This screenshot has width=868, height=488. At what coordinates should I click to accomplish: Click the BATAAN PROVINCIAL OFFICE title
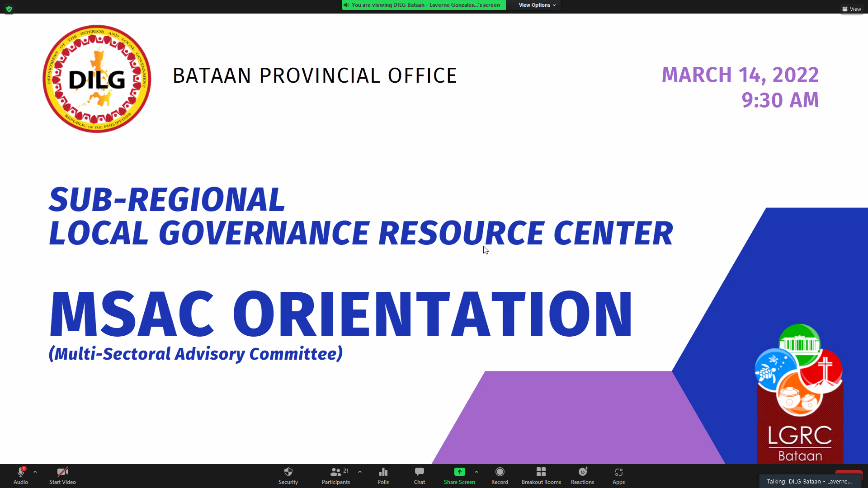[x=315, y=75]
